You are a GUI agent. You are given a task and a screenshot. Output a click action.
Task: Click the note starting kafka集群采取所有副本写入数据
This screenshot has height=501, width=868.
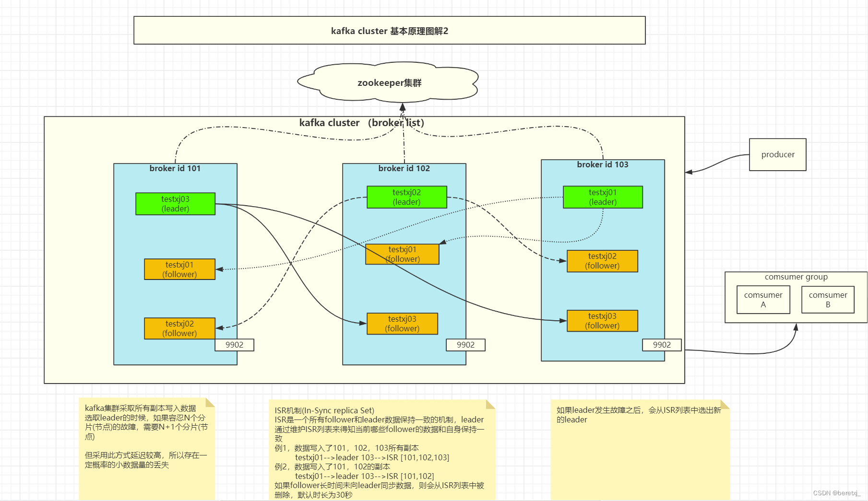tap(146, 448)
